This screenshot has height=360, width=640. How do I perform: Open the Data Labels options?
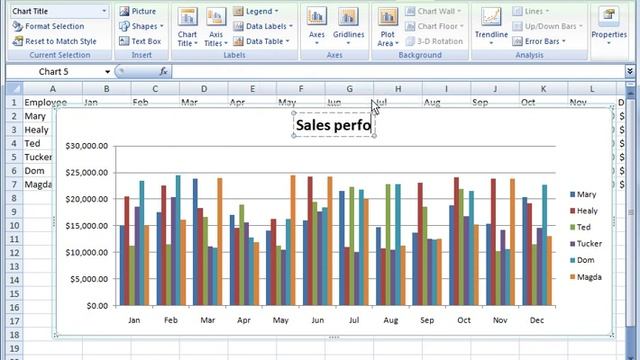pyautogui.click(x=263, y=26)
